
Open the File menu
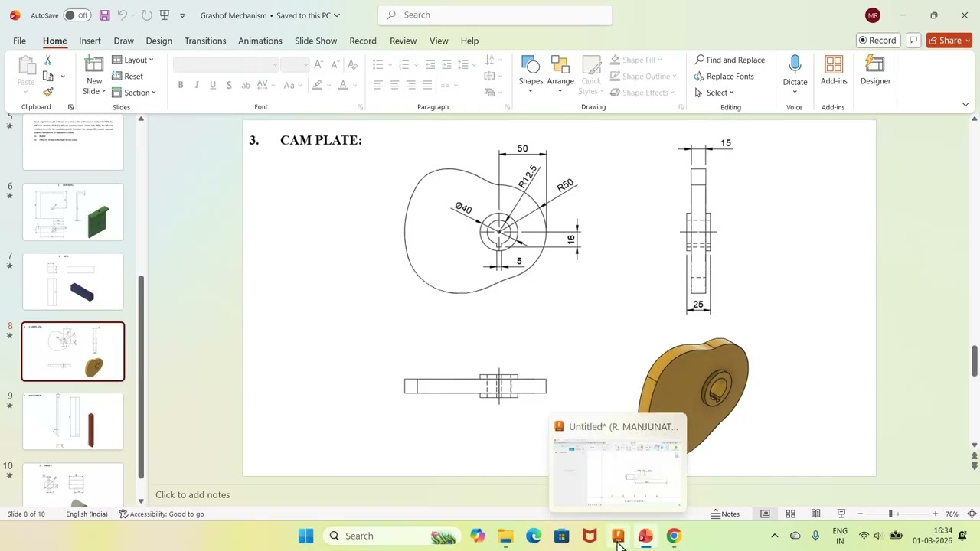19,41
